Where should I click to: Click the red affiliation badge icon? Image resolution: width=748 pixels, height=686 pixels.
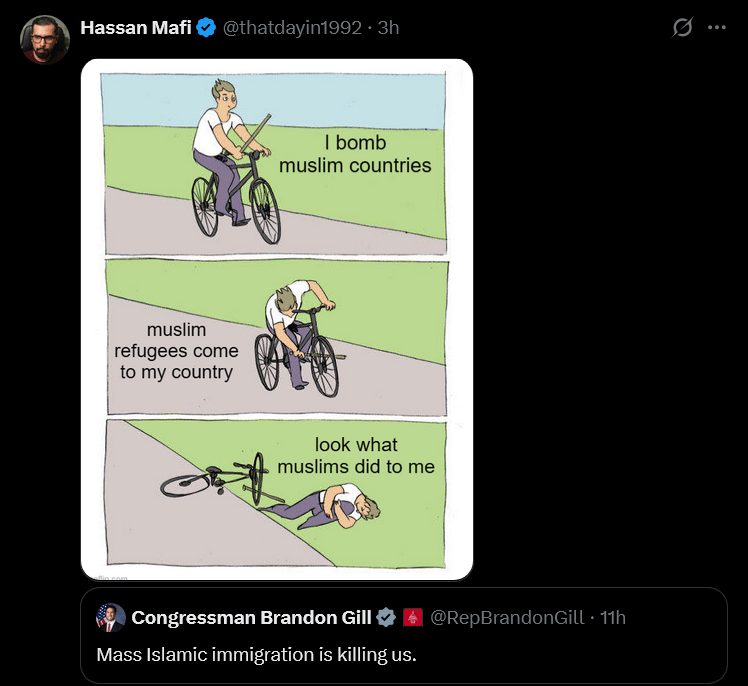point(412,617)
